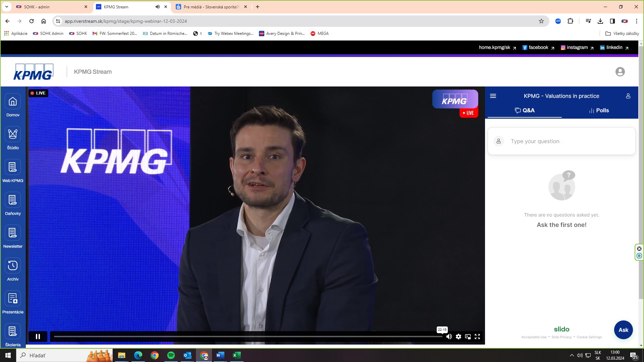This screenshot has height=362, width=644.
Task: Reload the current page
Action: point(32,21)
